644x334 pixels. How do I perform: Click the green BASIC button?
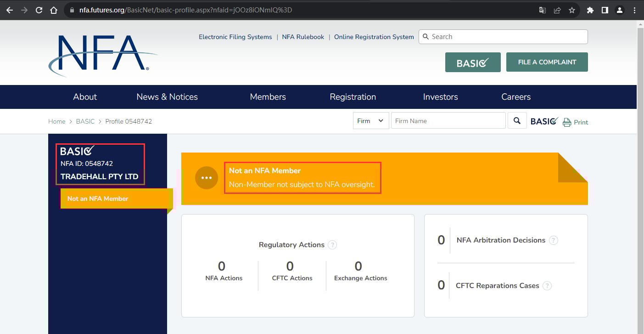[x=473, y=62]
